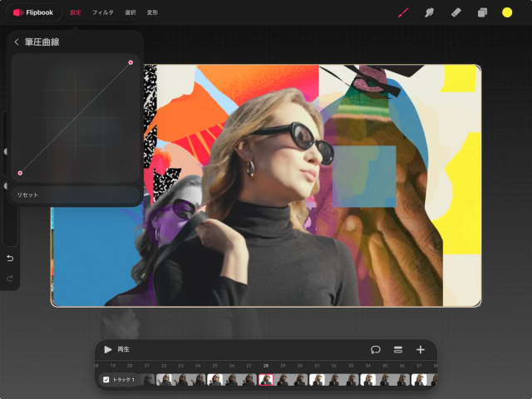Add a new frame with plus icon
This screenshot has height=399, width=532.
[x=421, y=350]
